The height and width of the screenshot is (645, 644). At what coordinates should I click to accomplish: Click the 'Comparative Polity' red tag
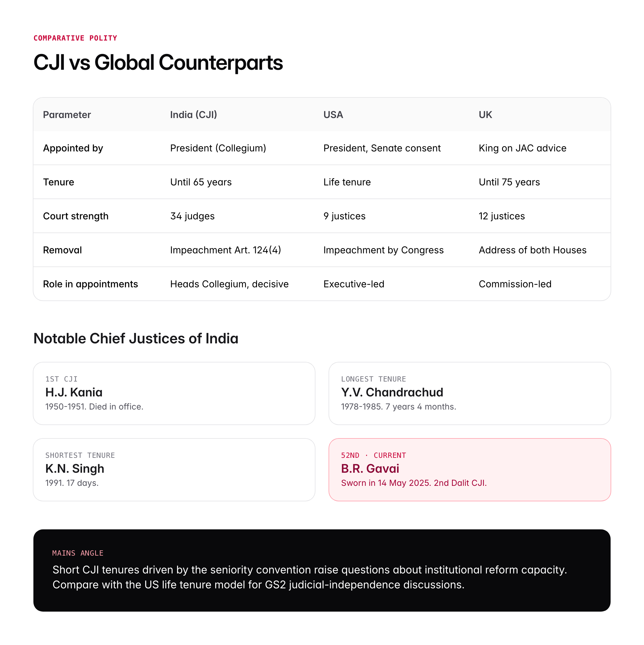[x=75, y=38]
